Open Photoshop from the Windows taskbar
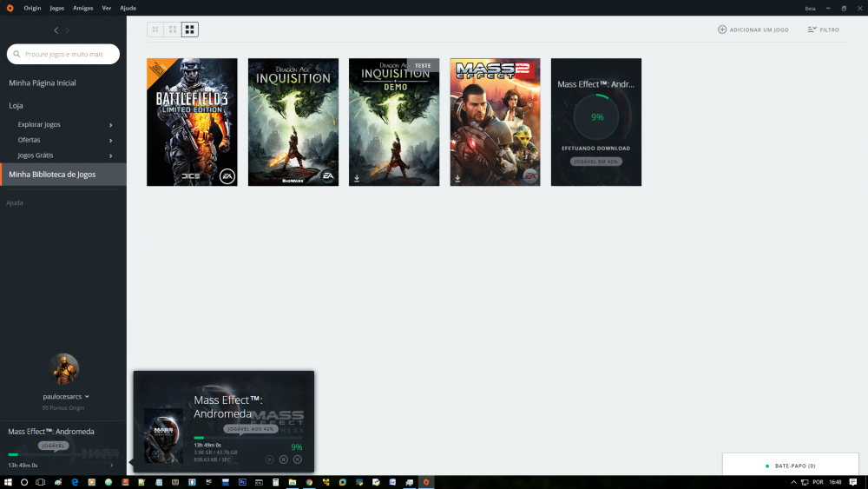 (243, 481)
